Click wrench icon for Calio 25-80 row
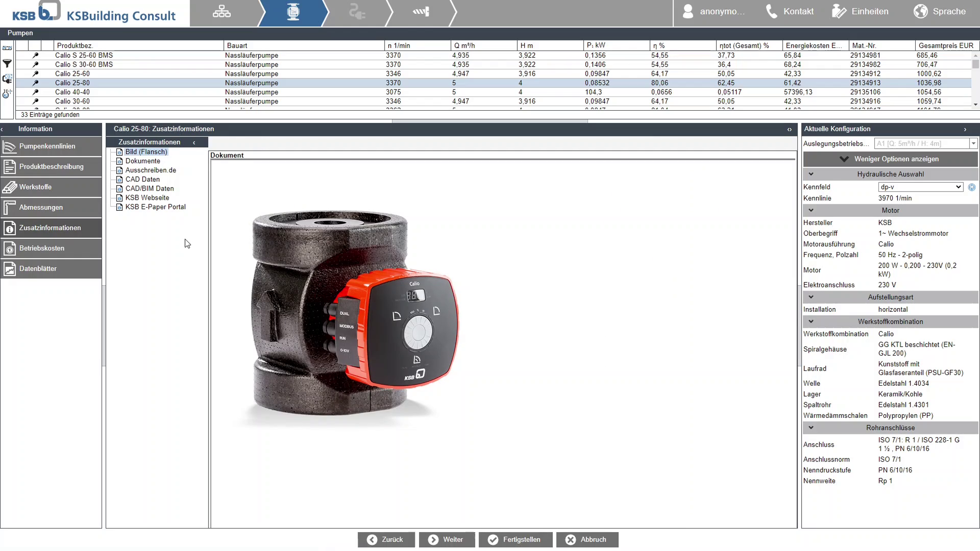The width and height of the screenshot is (980, 551). (x=35, y=83)
